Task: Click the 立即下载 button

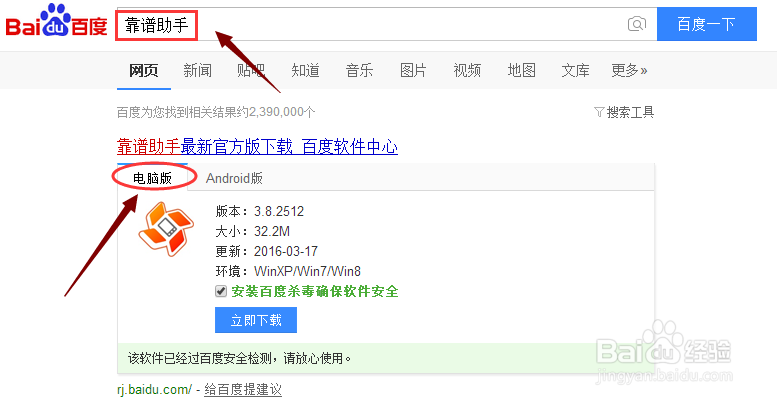Action: pyautogui.click(x=256, y=320)
